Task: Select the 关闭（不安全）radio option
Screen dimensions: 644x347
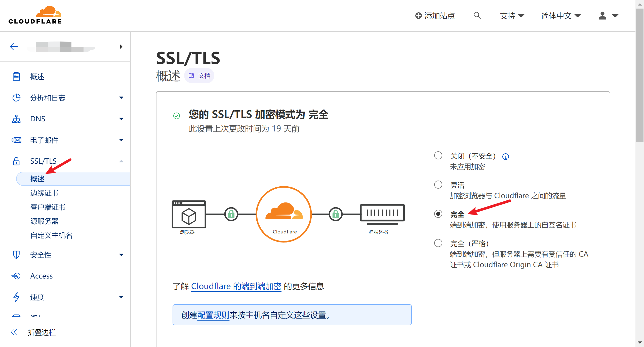Action: [x=438, y=156]
